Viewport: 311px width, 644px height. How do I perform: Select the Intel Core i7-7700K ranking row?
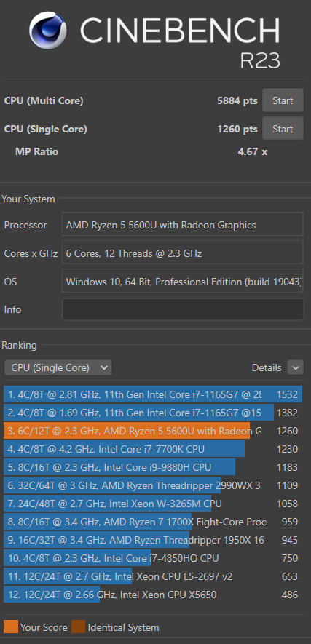pyautogui.click(x=153, y=449)
